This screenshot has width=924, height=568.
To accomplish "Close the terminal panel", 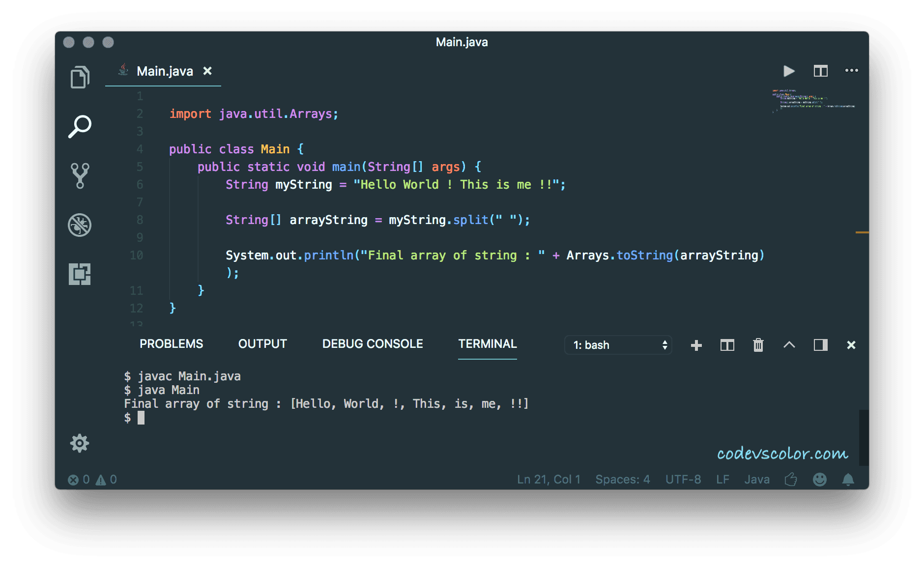I will pos(851,345).
